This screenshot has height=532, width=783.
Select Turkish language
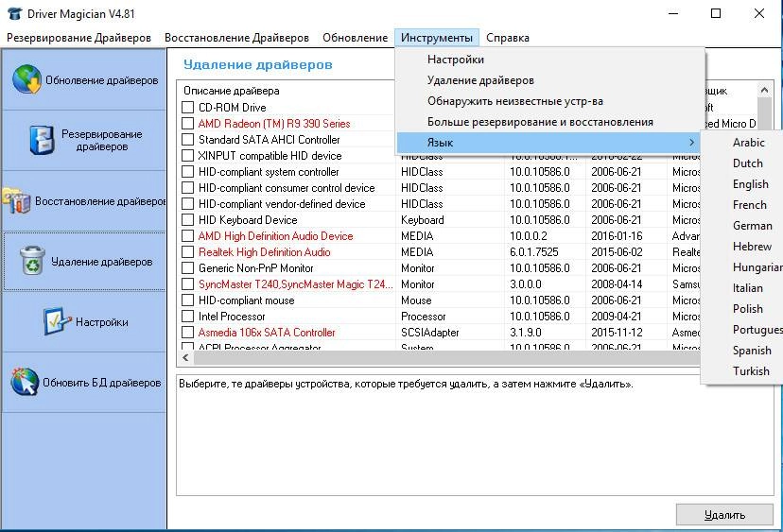[x=751, y=371]
